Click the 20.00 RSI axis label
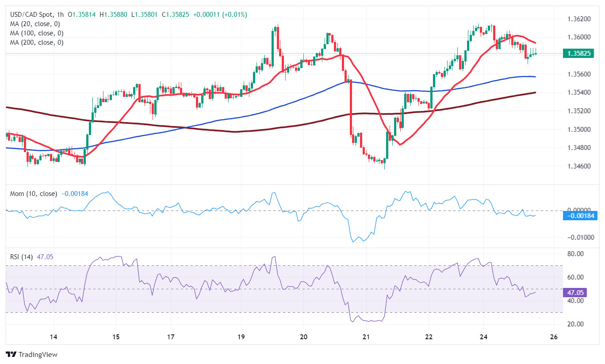605x364 pixels. coord(576,324)
